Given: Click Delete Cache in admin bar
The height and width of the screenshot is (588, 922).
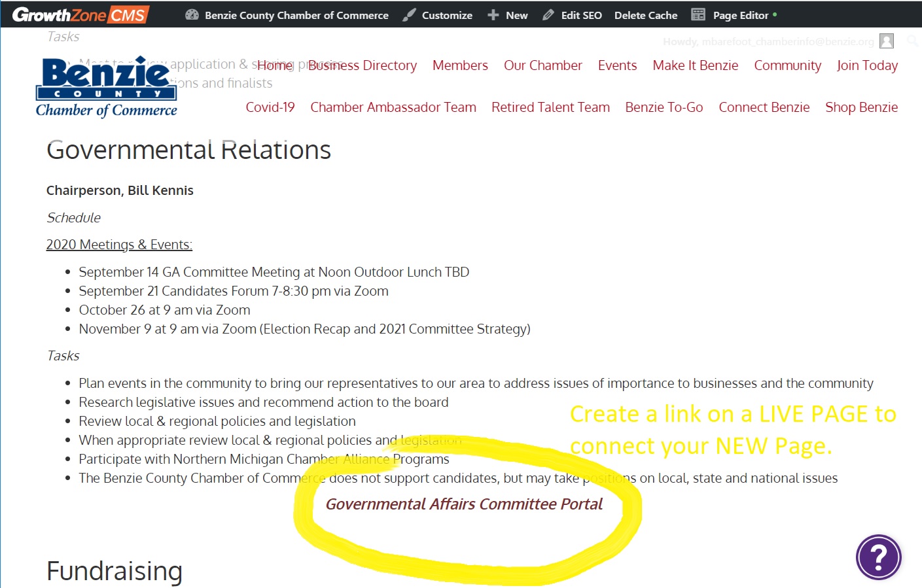Looking at the screenshot, I should 646,15.
